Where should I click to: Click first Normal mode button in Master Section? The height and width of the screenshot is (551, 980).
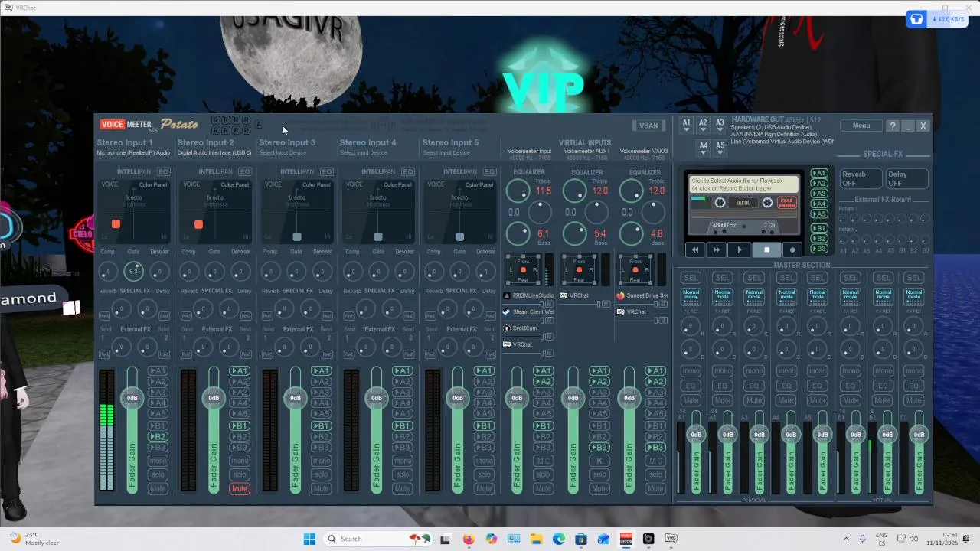coord(691,296)
